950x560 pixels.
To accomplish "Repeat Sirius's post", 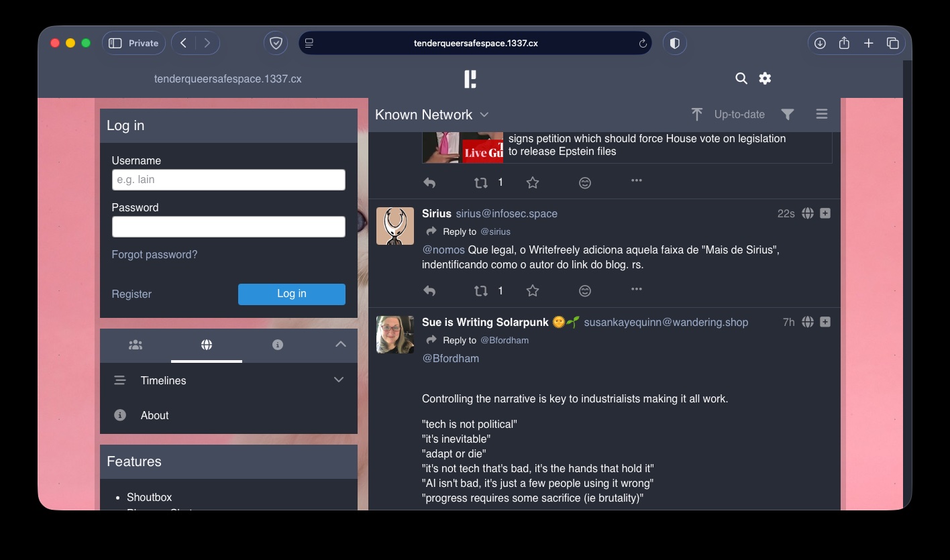I will tap(481, 291).
